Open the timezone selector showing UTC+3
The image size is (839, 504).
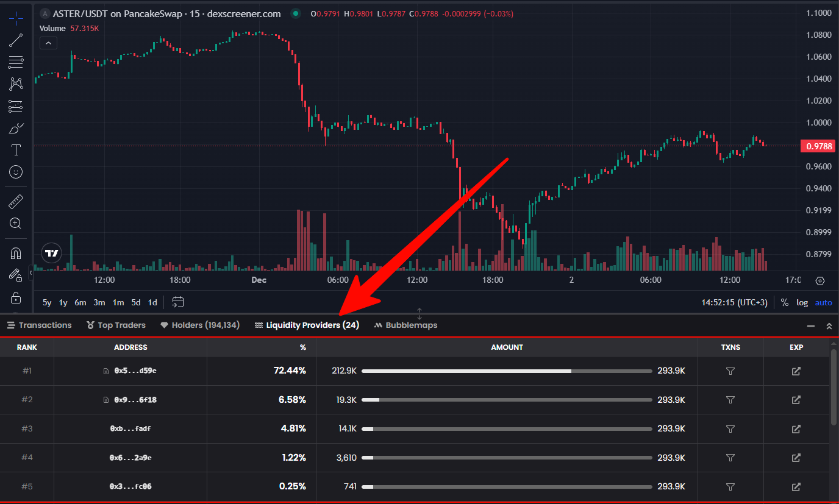click(735, 302)
